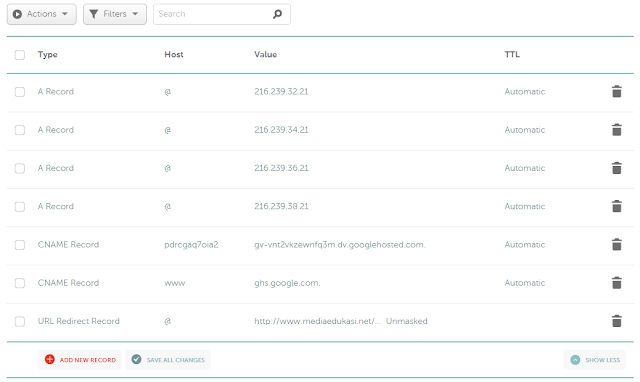
Task: Click the Value column header
Action: [x=266, y=54]
